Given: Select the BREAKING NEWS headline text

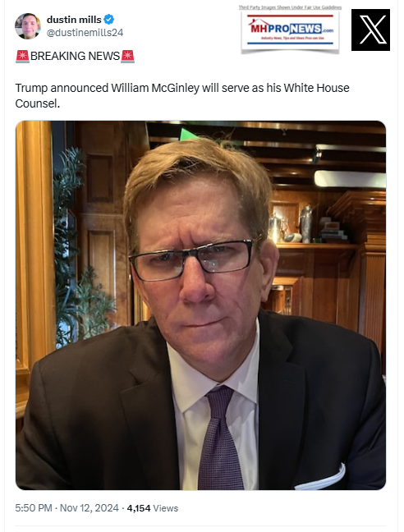Looking at the screenshot, I should pos(75,56).
